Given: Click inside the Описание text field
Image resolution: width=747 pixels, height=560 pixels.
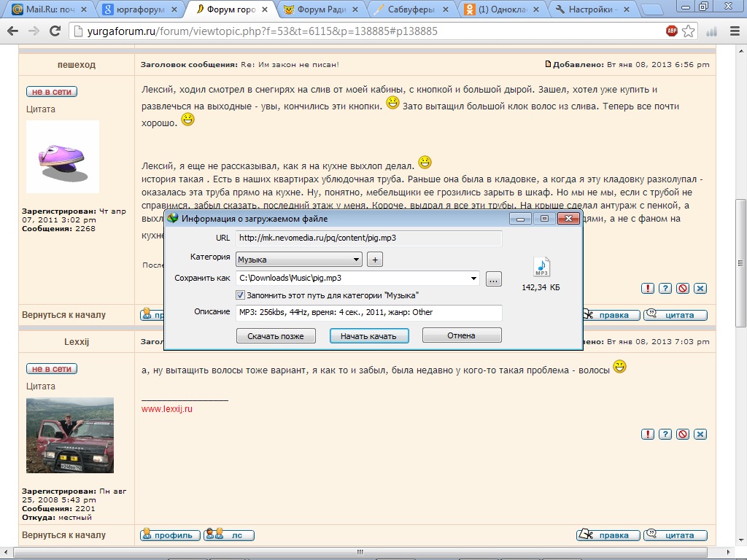Looking at the screenshot, I should [x=368, y=313].
